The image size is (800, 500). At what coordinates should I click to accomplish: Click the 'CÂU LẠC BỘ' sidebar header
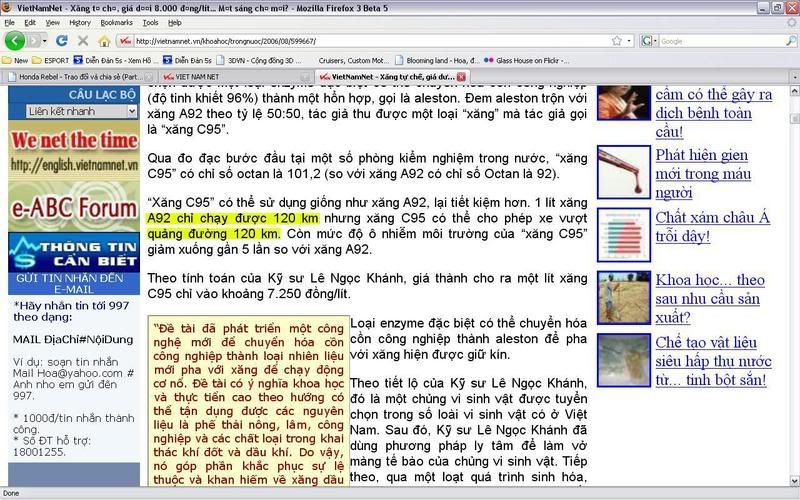tap(102, 95)
